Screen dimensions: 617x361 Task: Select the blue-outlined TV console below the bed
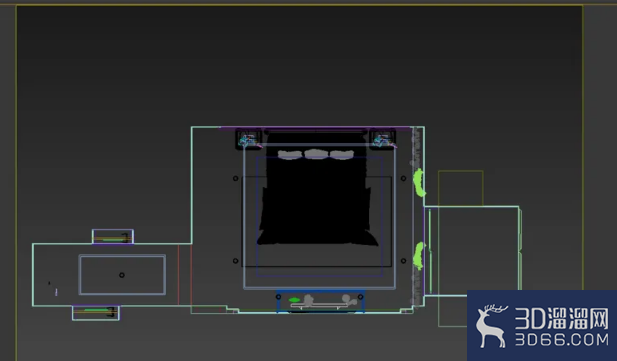320,302
